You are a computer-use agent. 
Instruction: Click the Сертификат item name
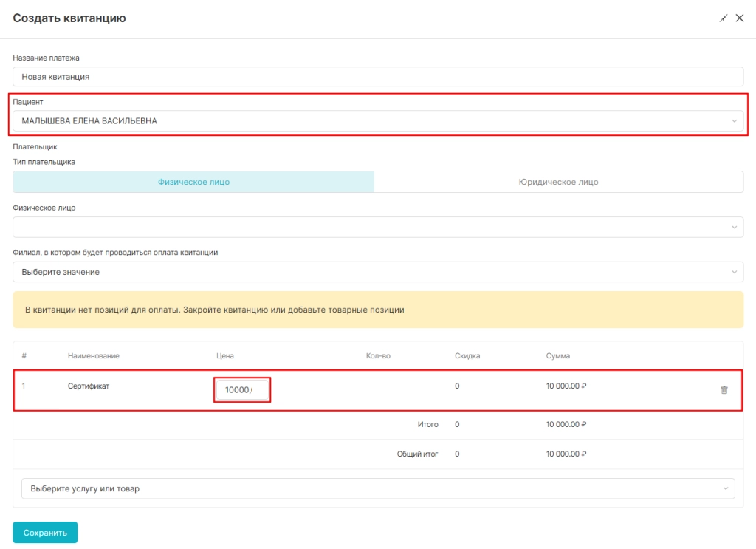[89, 386]
